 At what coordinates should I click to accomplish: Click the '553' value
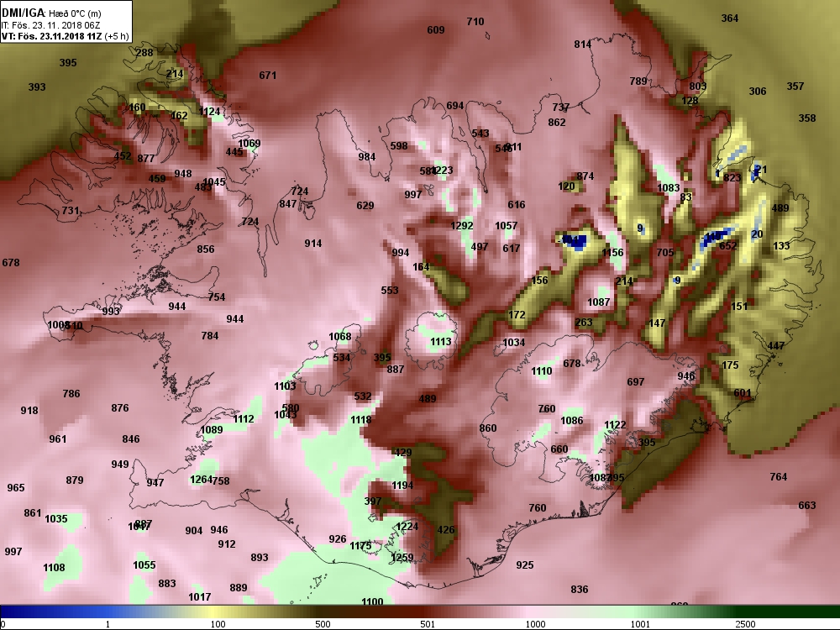(390, 290)
